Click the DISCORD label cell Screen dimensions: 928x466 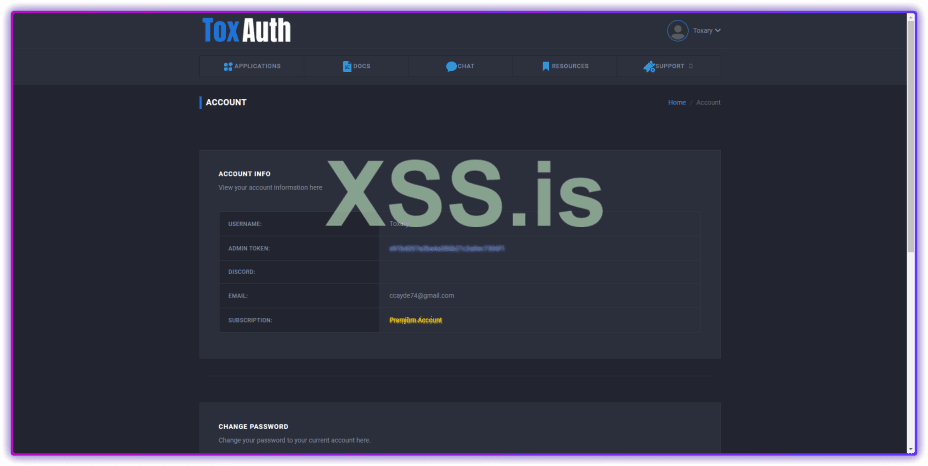(299, 272)
